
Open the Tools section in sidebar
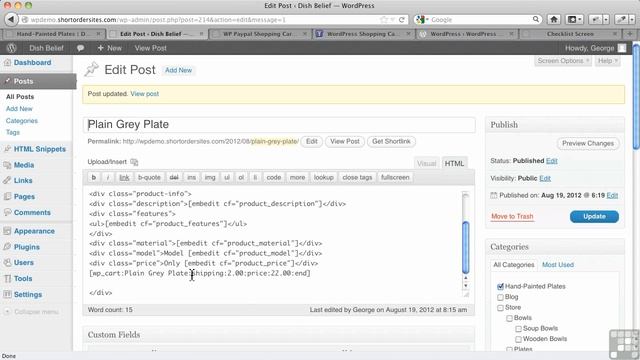coord(23,278)
